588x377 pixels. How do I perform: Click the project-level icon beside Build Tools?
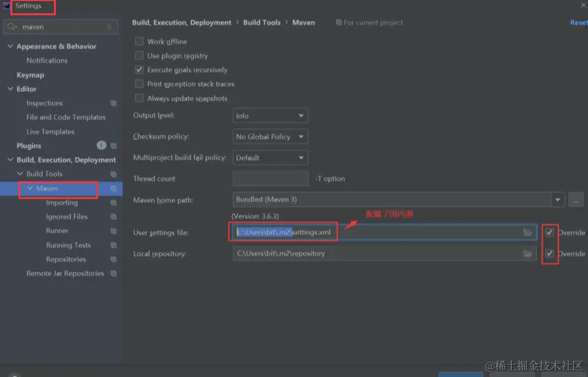(114, 174)
